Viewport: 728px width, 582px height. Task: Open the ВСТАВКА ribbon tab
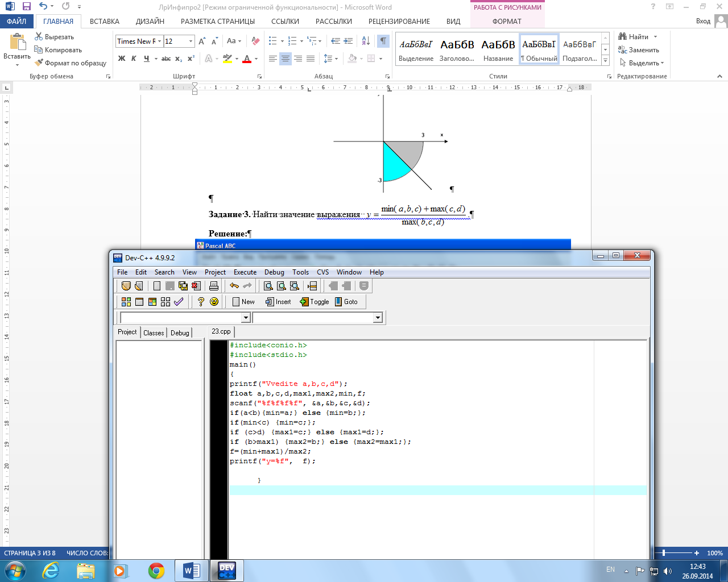click(105, 21)
